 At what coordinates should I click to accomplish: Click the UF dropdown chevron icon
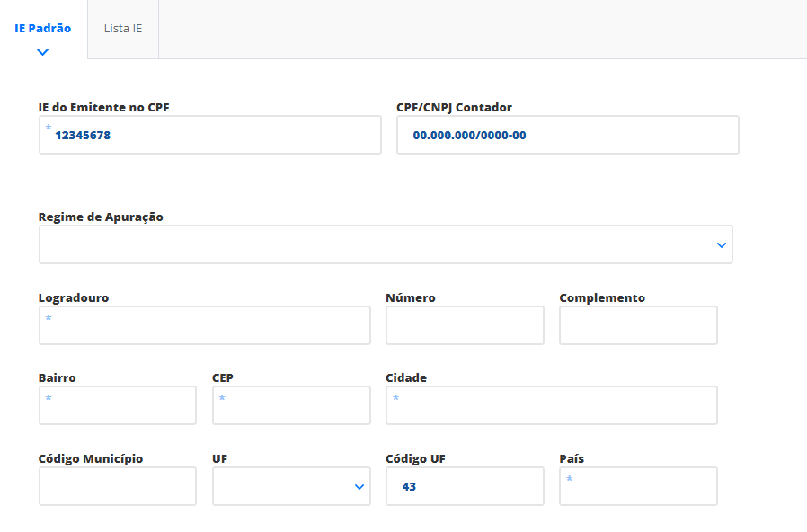click(359, 487)
